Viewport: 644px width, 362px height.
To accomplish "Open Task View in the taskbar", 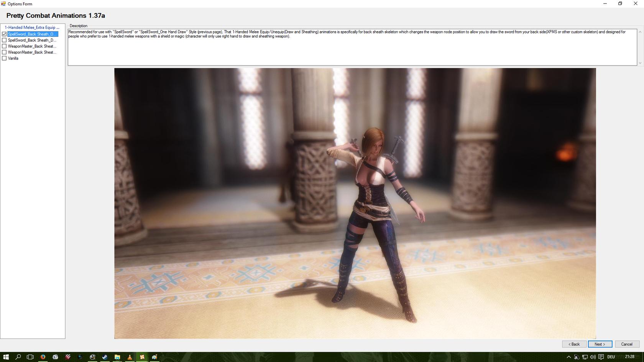I will pos(30,357).
